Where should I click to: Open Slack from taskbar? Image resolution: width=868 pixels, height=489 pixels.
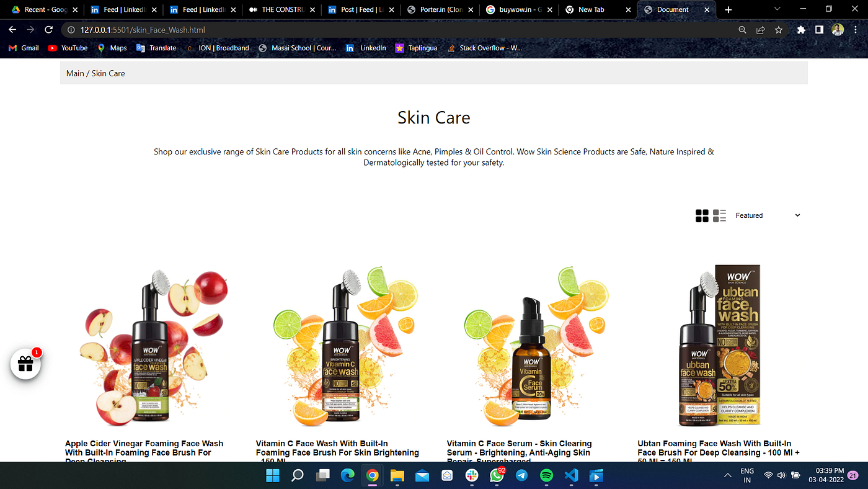[x=472, y=476]
